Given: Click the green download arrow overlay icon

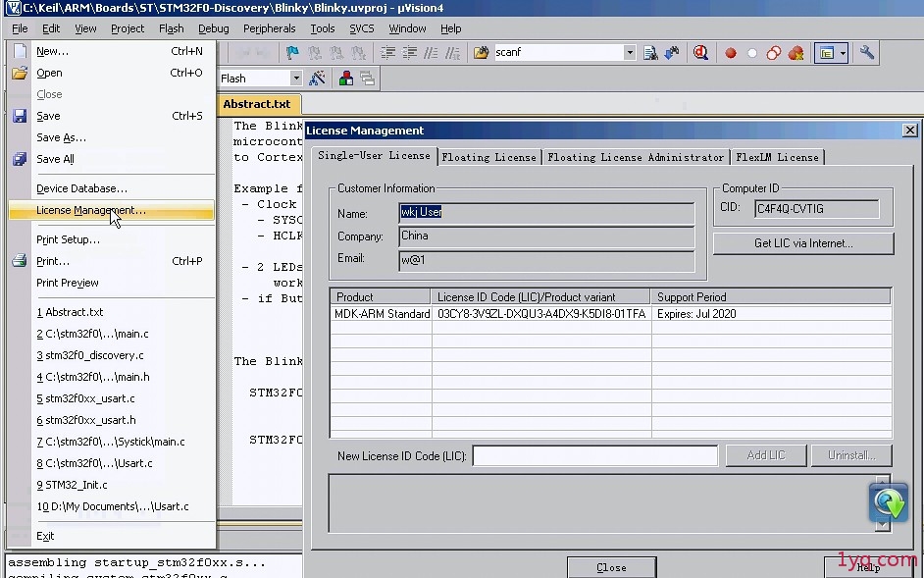Looking at the screenshot, I should coord(888,502).
